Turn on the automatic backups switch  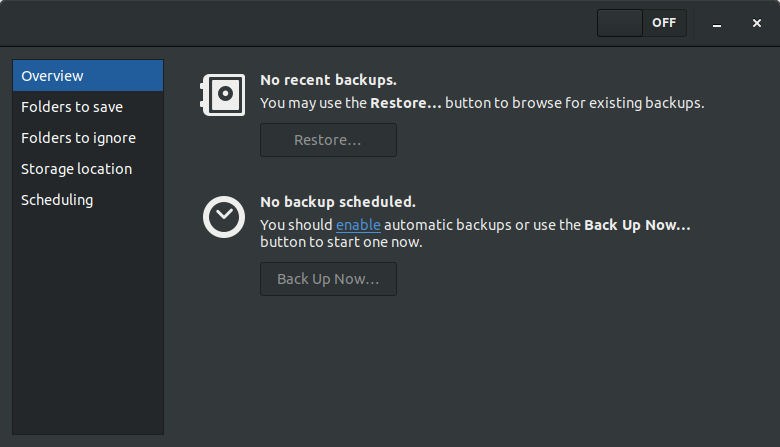point(641,23)
